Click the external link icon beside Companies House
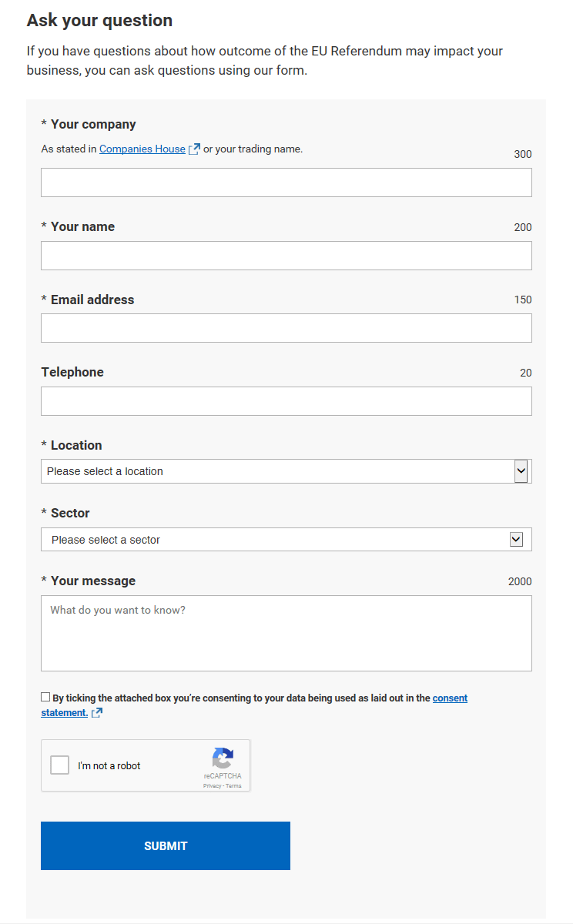Viewport: 573px width, 924px height. 195,149
